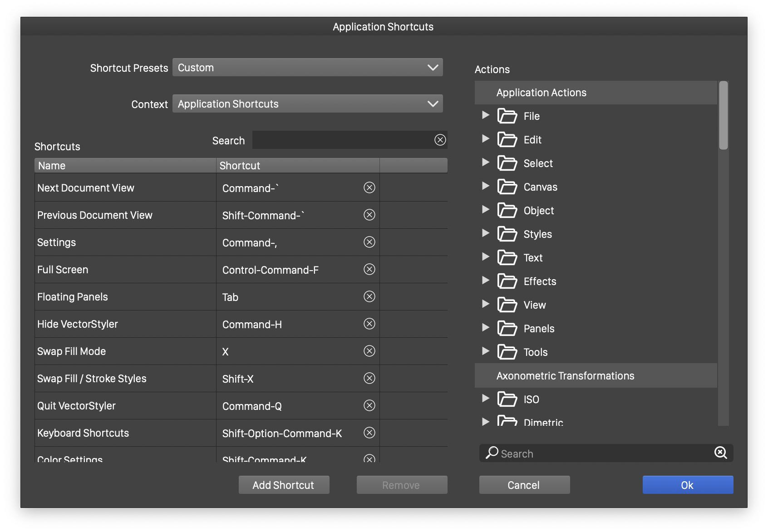
Task: Delete the Command-Q shortcut for Quit VectorStyler
Action: pyautogui.click(x=369, y=405)
